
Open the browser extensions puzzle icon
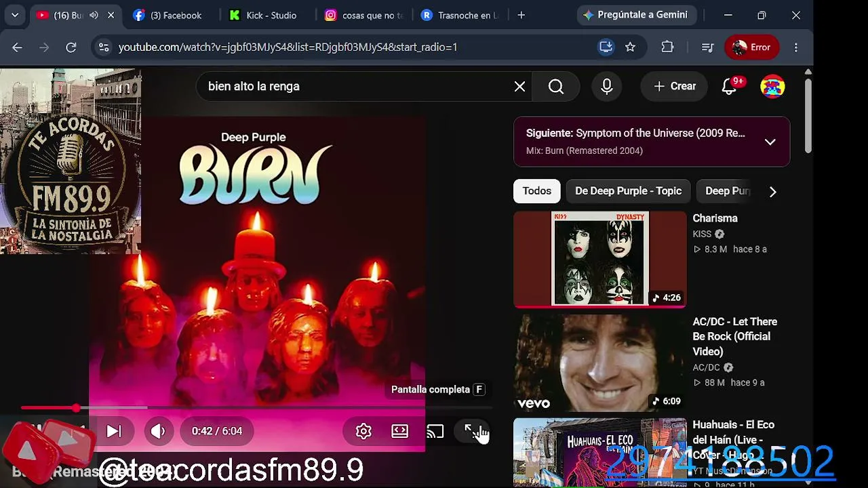[x=667, y=47]
